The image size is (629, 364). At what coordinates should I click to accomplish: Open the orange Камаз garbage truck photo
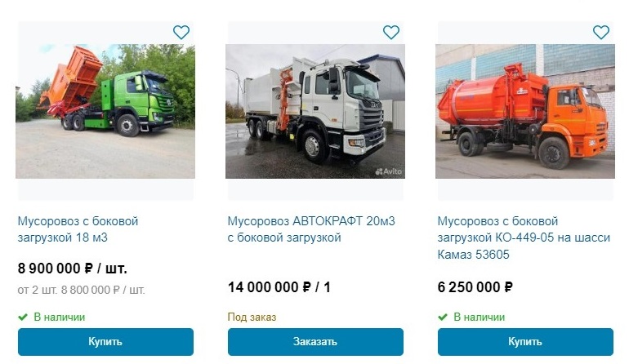point(525,111)
